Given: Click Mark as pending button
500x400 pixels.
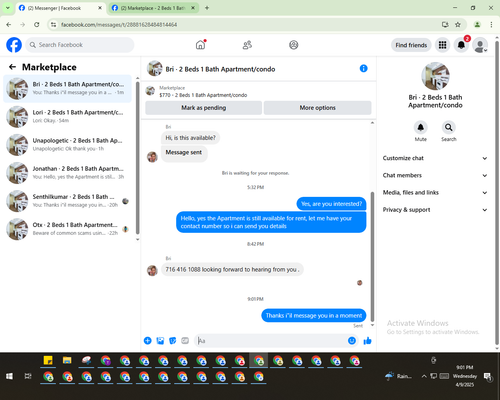Looking at the screenshot, I should click(x=203, y=108).
